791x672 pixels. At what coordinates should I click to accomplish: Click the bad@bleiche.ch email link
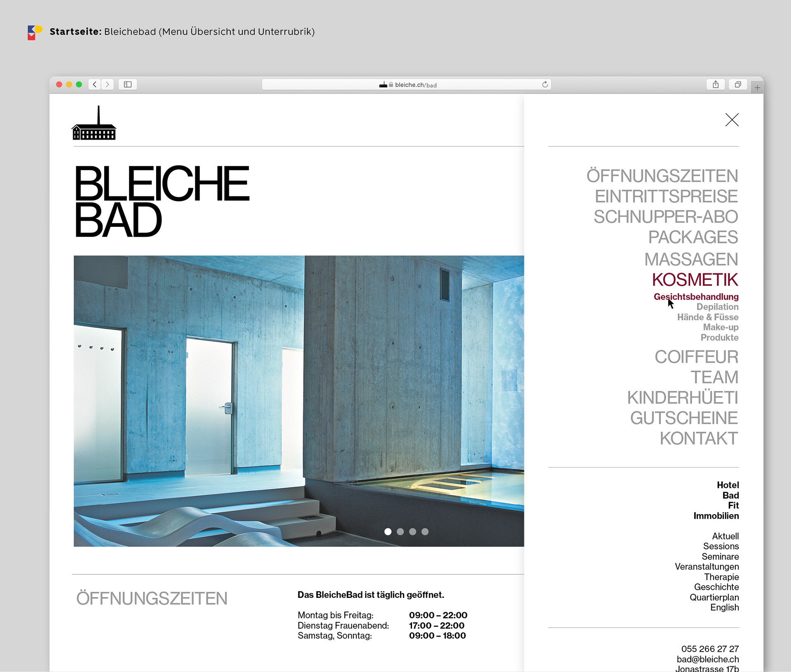pos(707,659)
